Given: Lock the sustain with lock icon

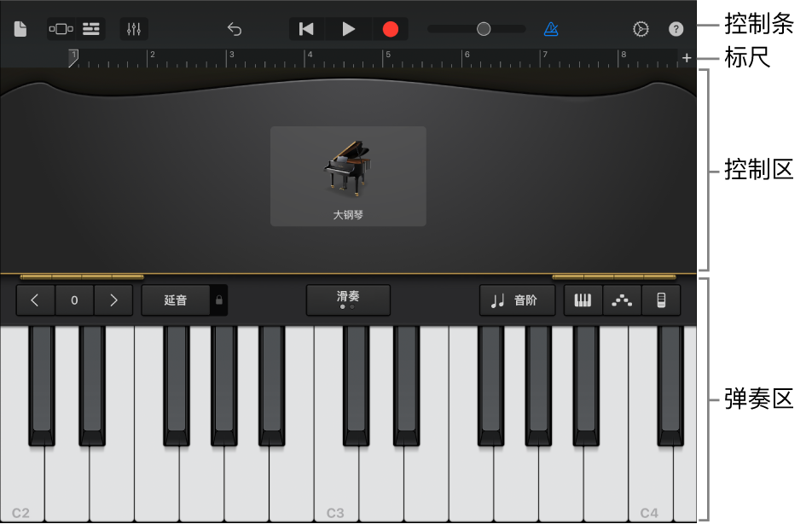Looking at the screenshot, I should 219,300.
